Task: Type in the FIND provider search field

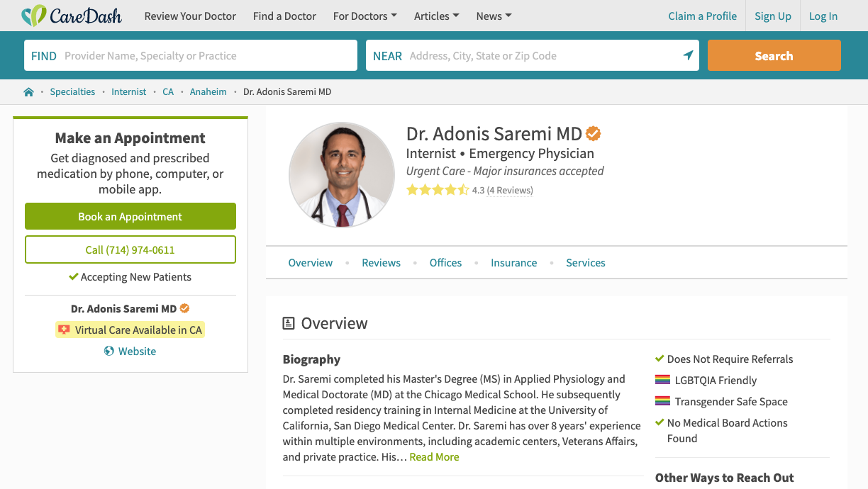Action: [x=206, y=55]
